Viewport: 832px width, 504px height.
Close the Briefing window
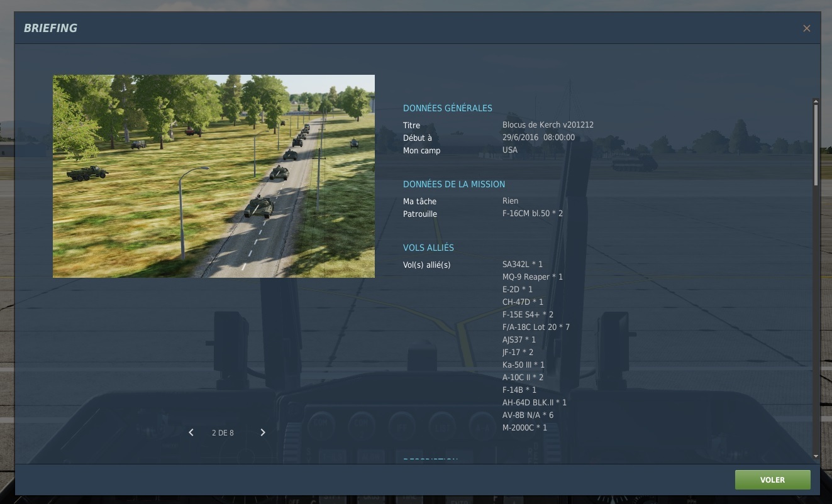(x=807, y=28)
